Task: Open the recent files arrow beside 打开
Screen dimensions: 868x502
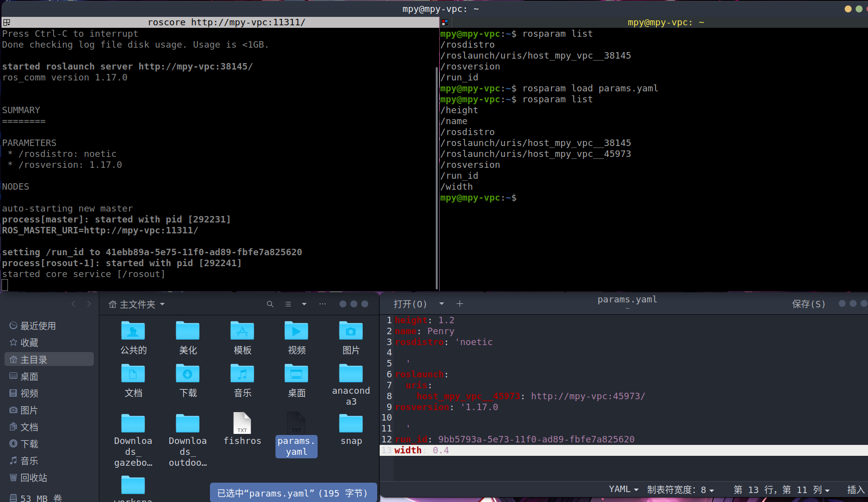Action: [442, 304]
